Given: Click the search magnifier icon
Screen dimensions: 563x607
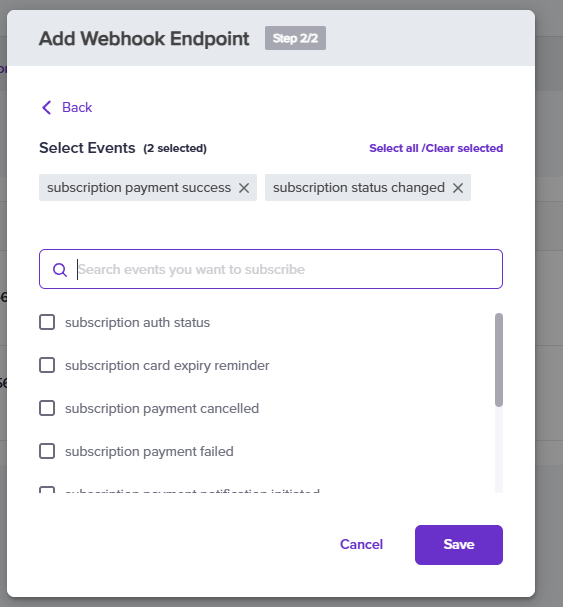Looking at the screenshot, I should pos(60,270).
